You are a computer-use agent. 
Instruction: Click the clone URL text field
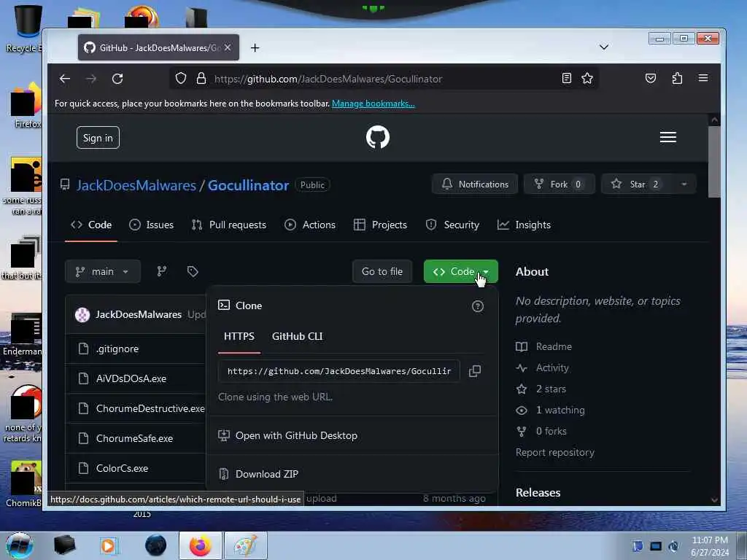(338, 371)
